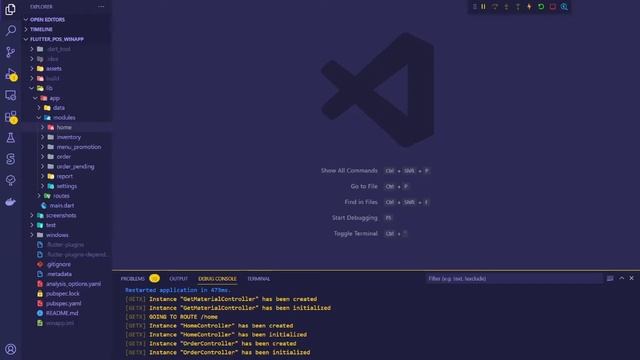Open the Run and Debug view
Viewport: 640px width, 360px height.
click(x=11, y=74)
